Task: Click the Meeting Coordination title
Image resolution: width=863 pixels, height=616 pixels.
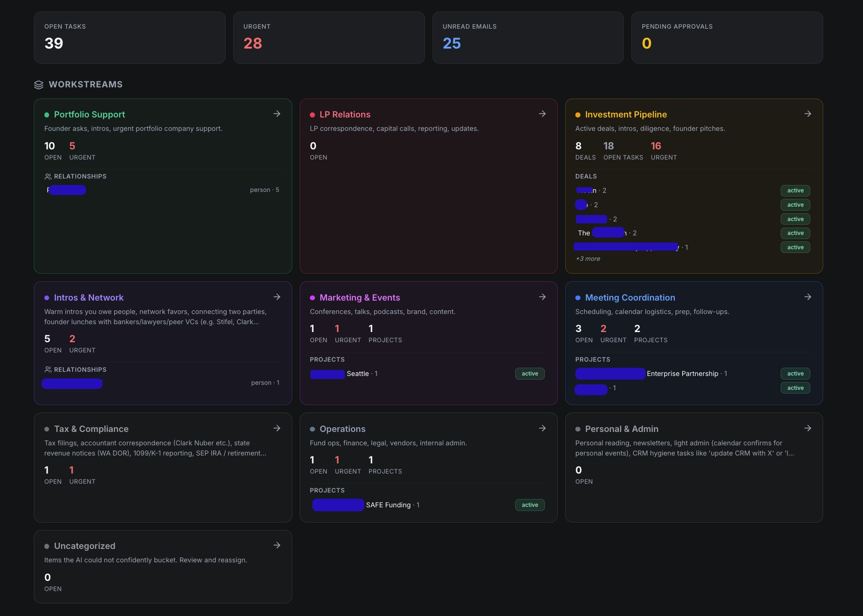Action: 630,297
